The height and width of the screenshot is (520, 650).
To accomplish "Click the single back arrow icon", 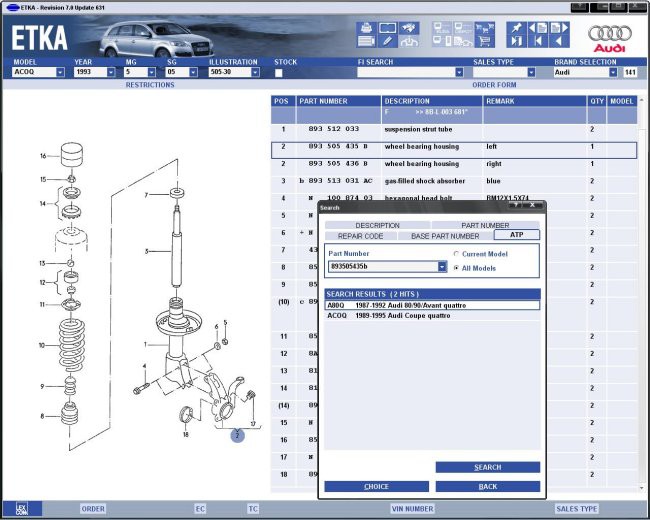I will coord(559,41).
